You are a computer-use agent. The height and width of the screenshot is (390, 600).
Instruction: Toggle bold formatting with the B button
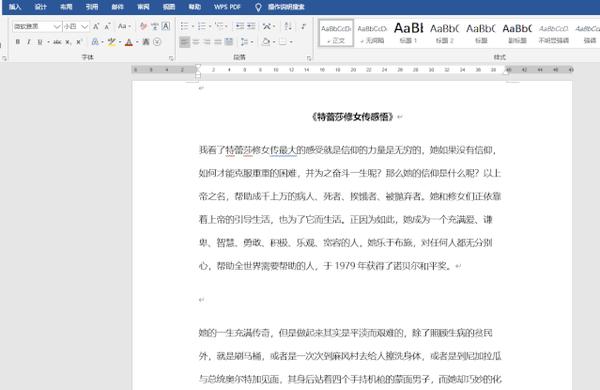[x=18, y=42]
